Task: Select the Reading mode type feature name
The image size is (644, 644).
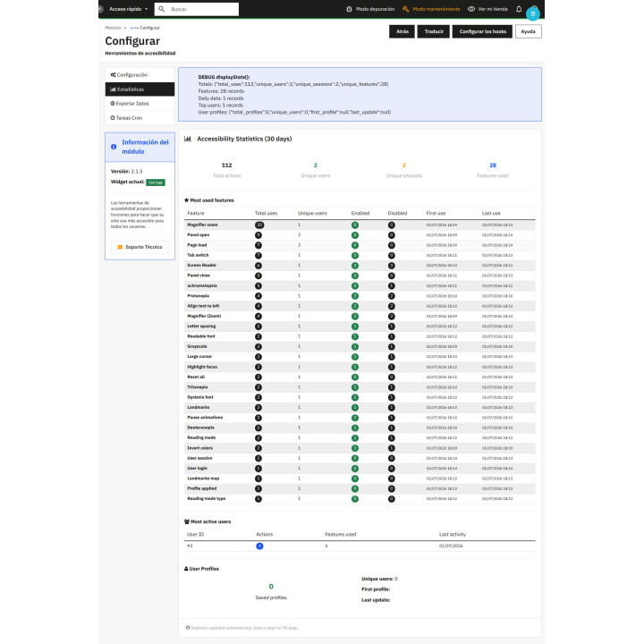Action: click(207, 498)
